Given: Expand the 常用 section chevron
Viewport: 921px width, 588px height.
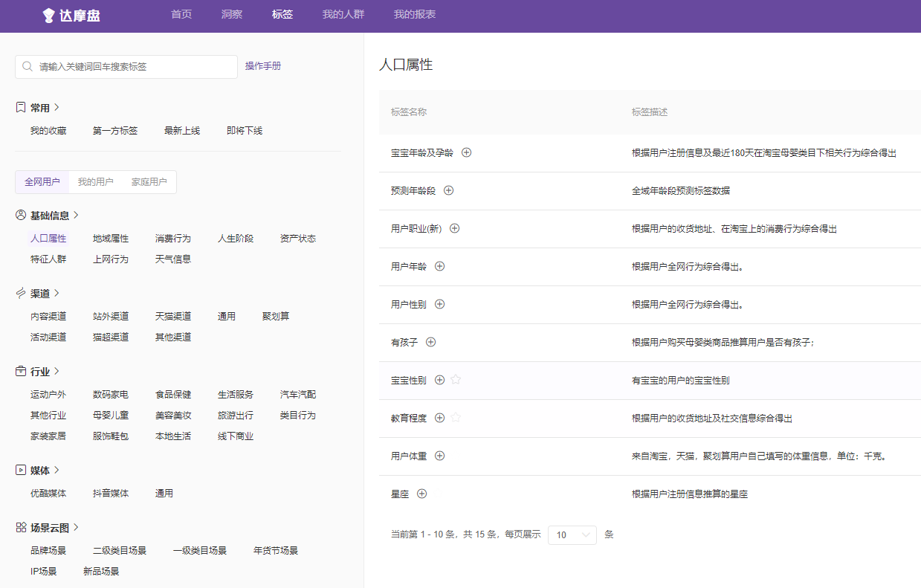Looking at the screenshot, I should tap(57, 108).
